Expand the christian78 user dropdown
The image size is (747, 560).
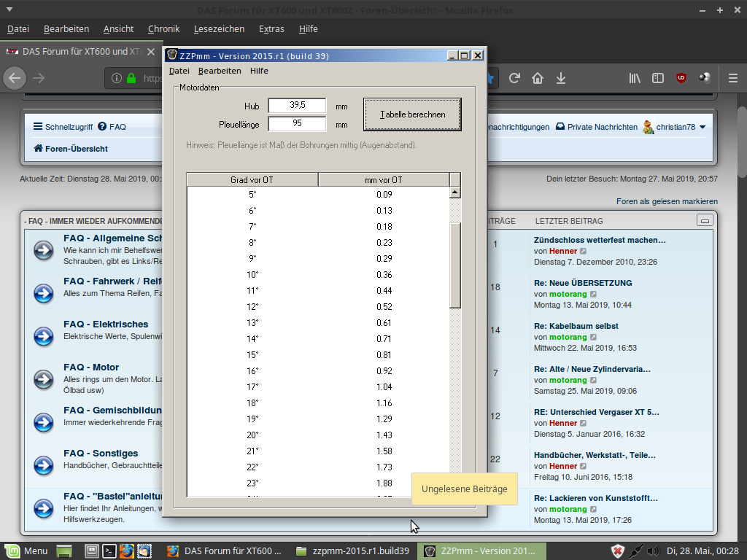click(702, 127)
